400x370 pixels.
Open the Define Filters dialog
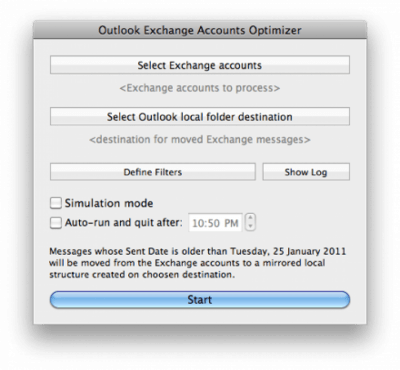click(x=153, y=172)
